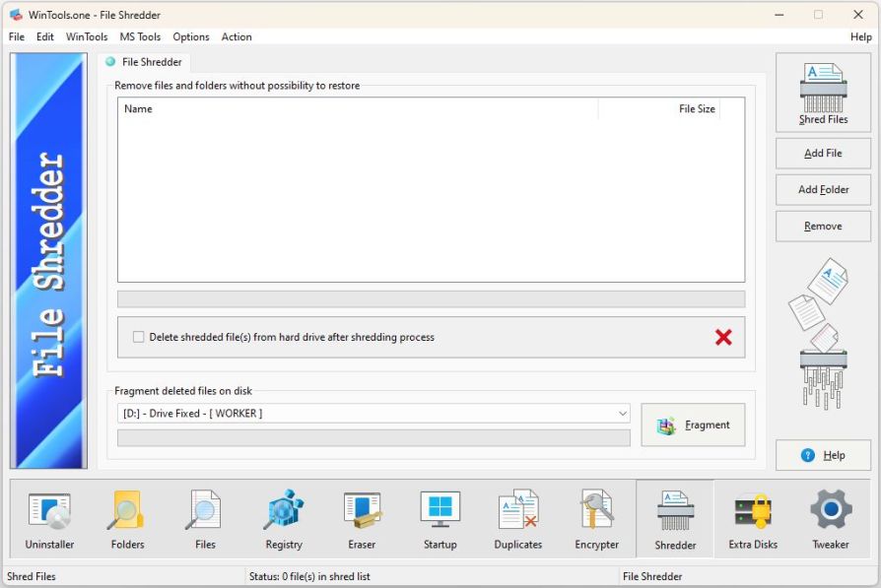The height and width of the screenshot is (588, 881).
Task: Open the Encrypter tool
Action: point(597,519)
